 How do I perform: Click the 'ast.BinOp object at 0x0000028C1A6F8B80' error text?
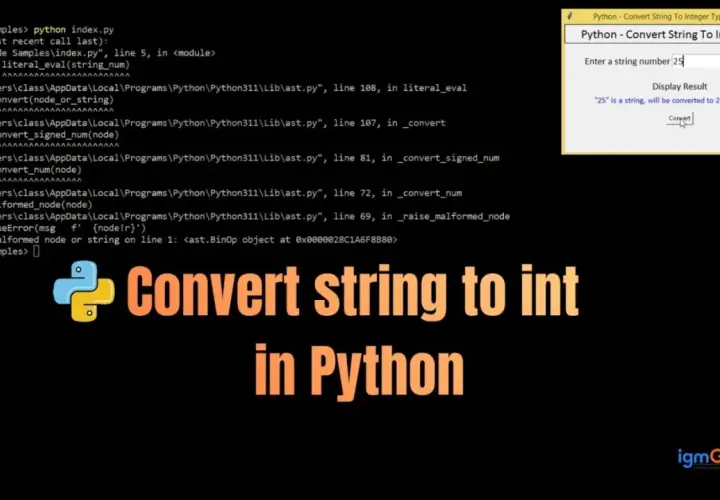click(x=290, y=240)
